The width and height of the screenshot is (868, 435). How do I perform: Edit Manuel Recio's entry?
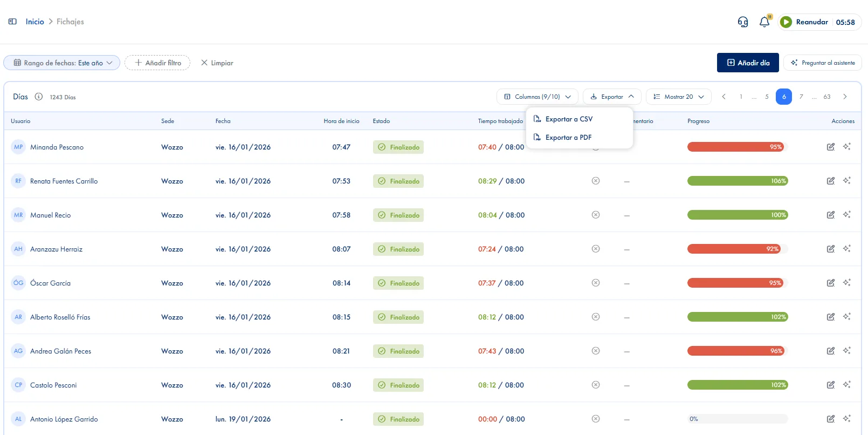(831, 215)
